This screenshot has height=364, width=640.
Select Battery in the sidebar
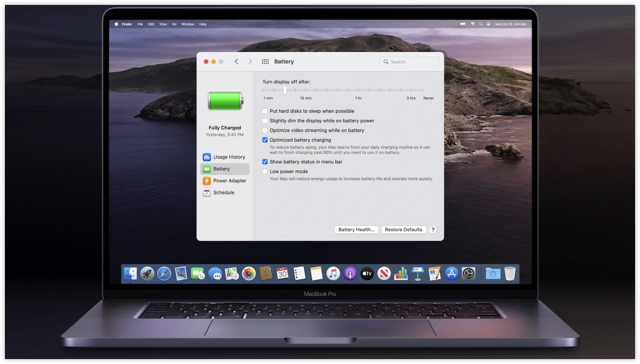click(224, 169)
